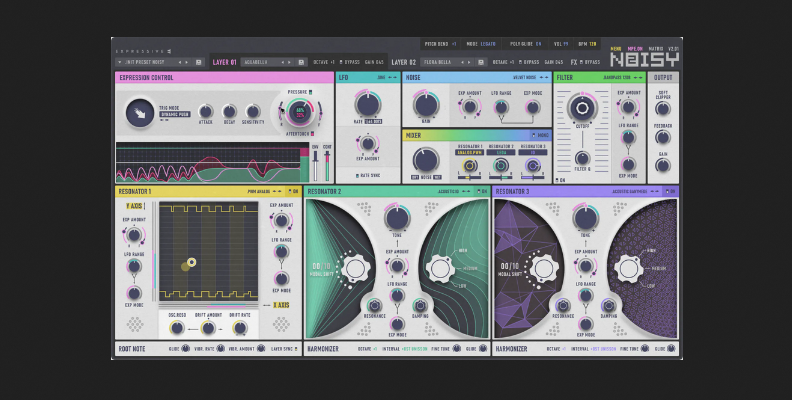The height and width of the screenshot is (400, 792).
Task: Open the Mixer Resonator 1 Analog PWM selector
Action: (471, 152)
